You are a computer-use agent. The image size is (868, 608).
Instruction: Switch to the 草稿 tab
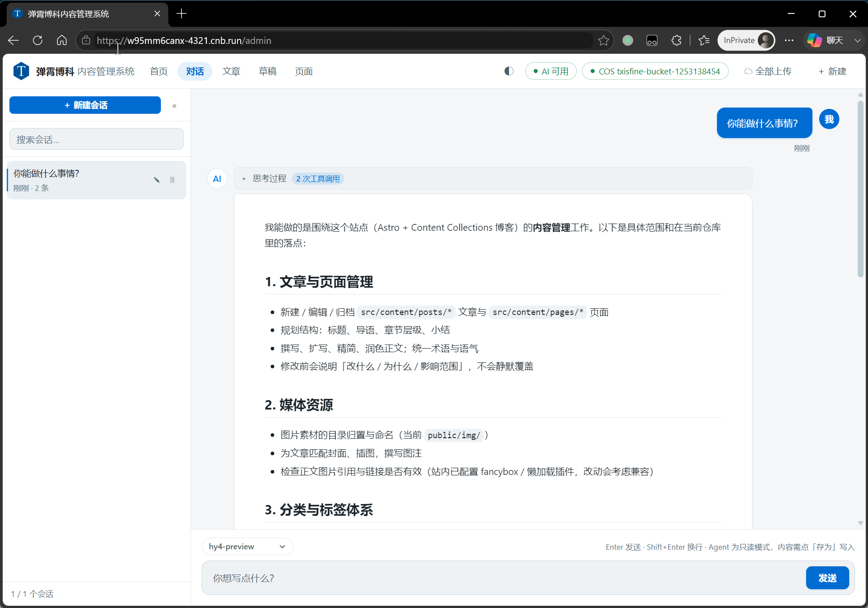(x=268, y=71)
